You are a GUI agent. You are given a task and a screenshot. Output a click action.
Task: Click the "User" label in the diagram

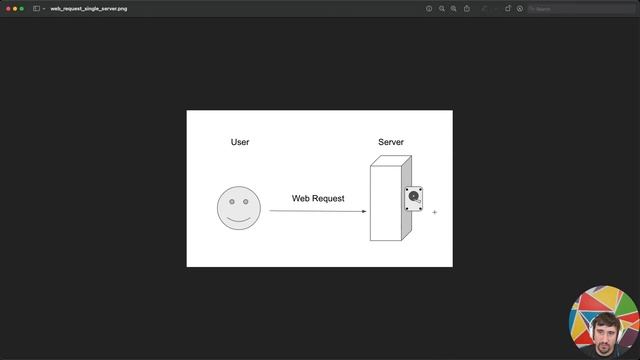240,142
